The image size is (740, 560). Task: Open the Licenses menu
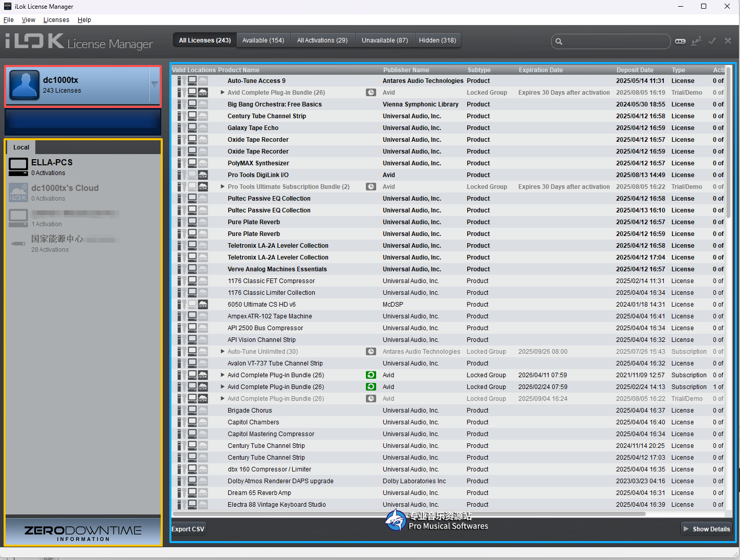(x=56, y=20)
